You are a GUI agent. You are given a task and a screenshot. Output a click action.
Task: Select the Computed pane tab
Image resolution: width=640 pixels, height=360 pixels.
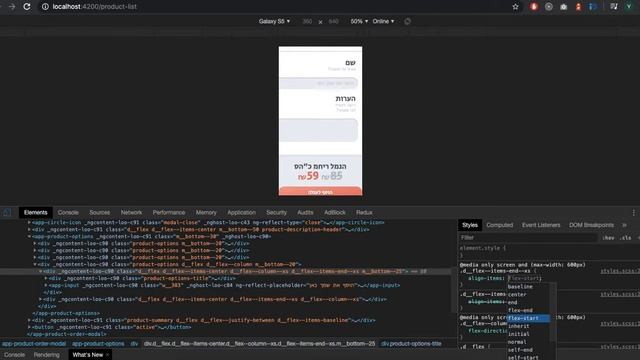point(500,225)
